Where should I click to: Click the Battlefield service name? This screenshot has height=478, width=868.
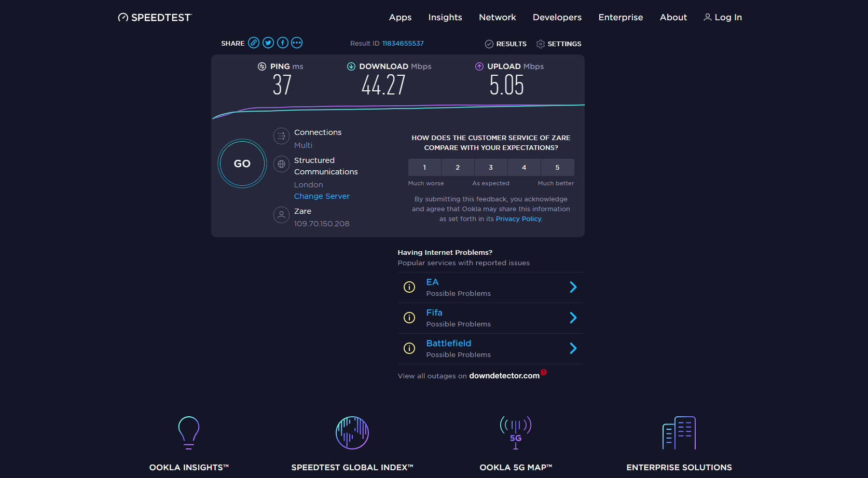pos(449,344)
